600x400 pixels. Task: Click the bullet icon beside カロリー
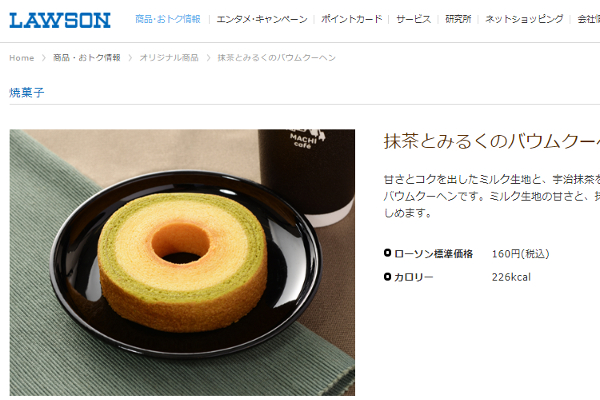coord(387,276)
